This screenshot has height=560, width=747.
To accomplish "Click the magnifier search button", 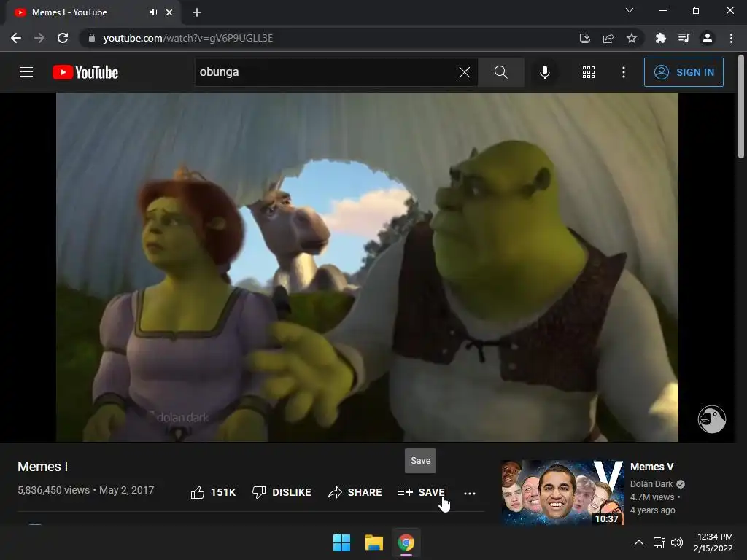I will pyautogui.click(x=500, y=72).
